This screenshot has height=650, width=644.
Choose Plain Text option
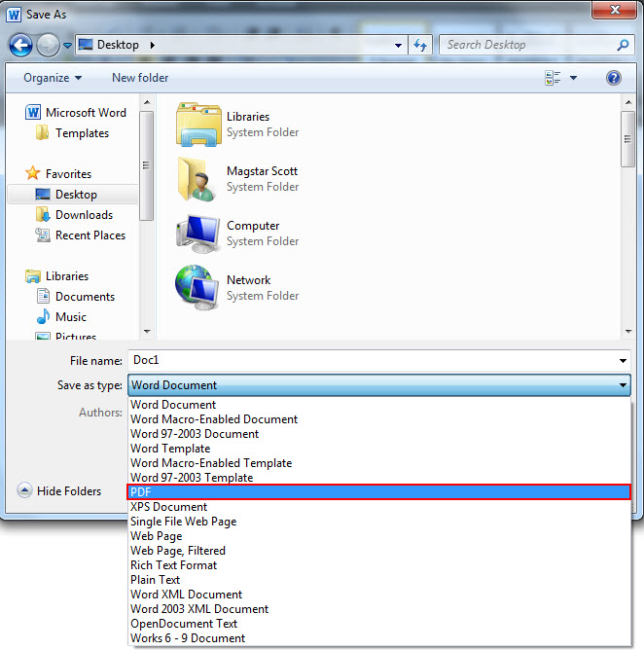tap(379, 580)
